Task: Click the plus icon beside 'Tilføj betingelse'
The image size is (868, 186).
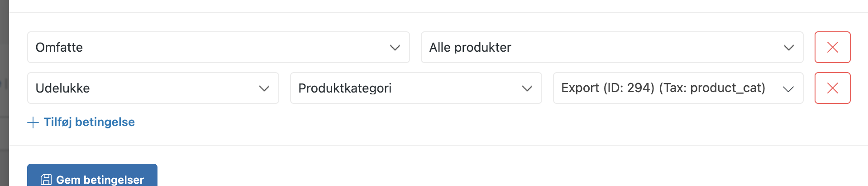Action: [x=33, y=122]
